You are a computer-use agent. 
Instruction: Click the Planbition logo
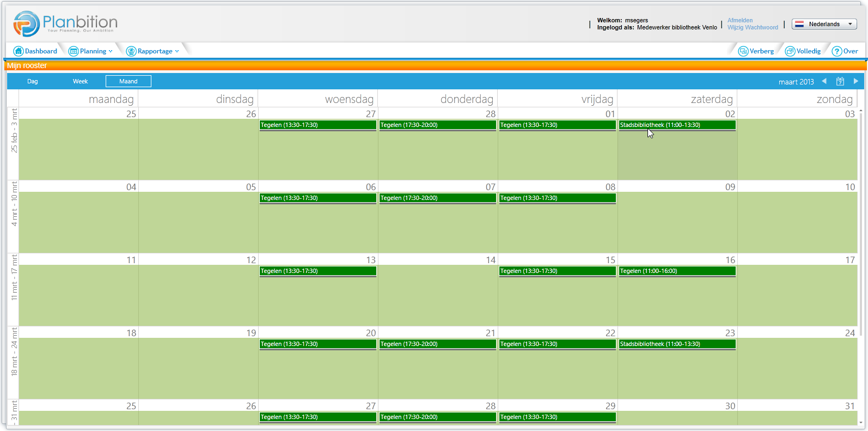(x=65, y=23)
